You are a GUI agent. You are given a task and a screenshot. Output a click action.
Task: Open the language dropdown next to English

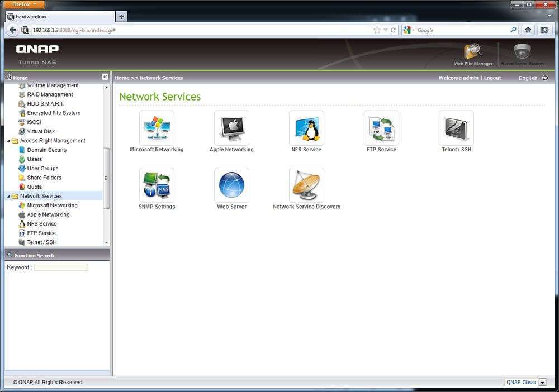pos(545,78)
